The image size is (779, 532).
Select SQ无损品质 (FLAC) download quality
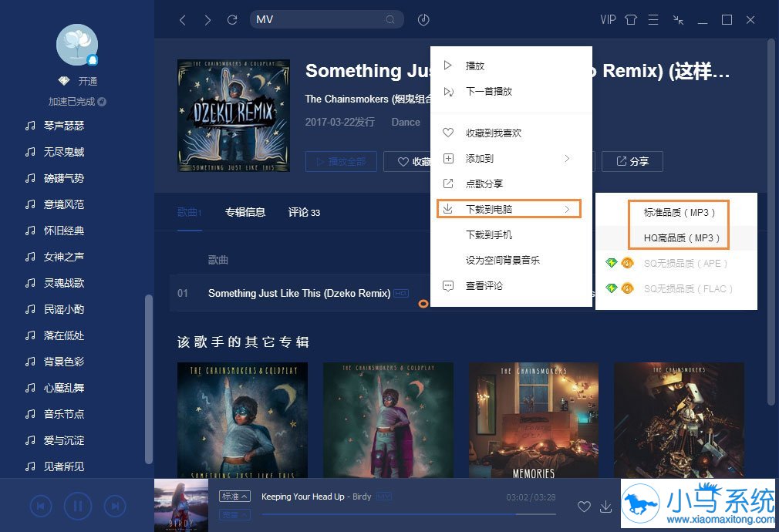[676, 288]
